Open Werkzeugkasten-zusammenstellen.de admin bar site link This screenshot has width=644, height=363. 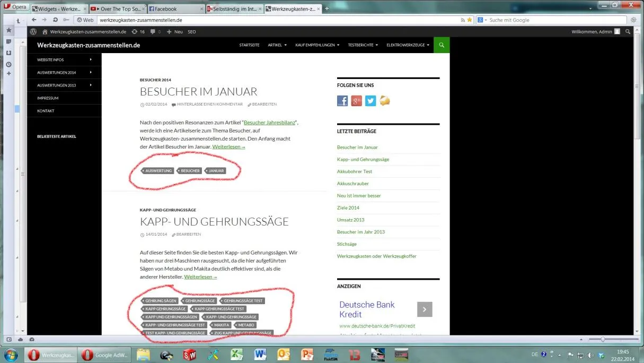[84, 32]
